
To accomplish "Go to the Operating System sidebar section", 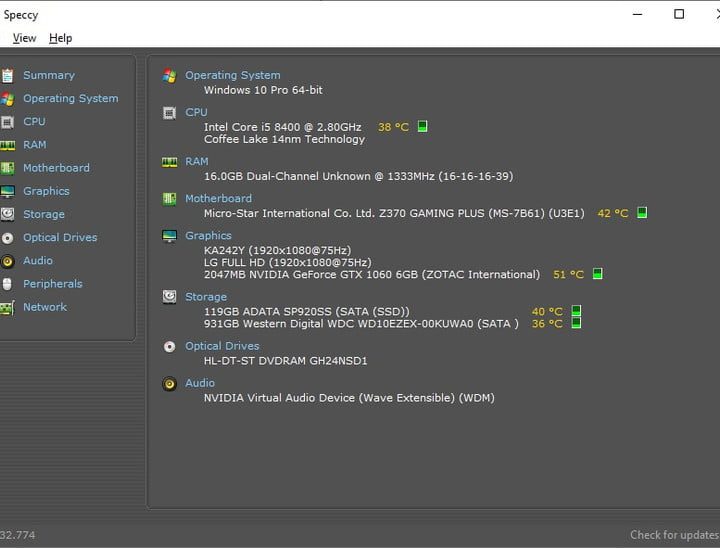I will tap(71, 98).
